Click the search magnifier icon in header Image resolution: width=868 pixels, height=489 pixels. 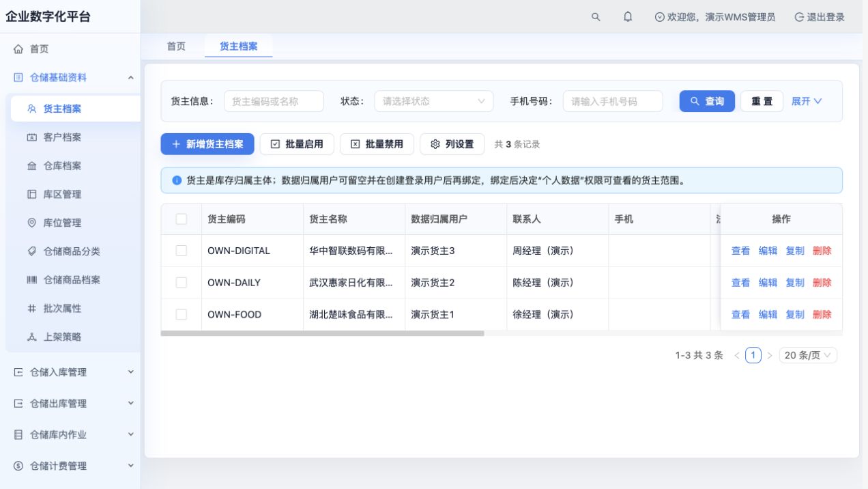tap(596, 17)
